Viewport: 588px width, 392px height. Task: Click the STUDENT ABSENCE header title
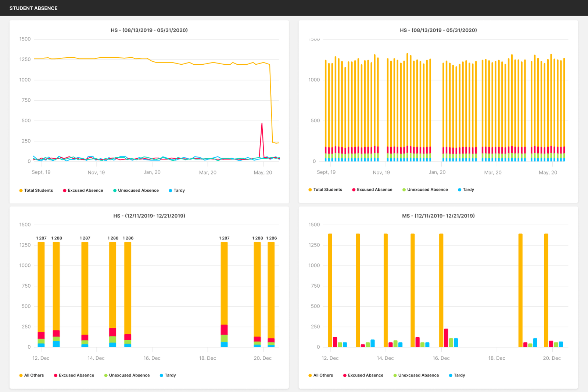pyautogui.click(x=33, y=8)
